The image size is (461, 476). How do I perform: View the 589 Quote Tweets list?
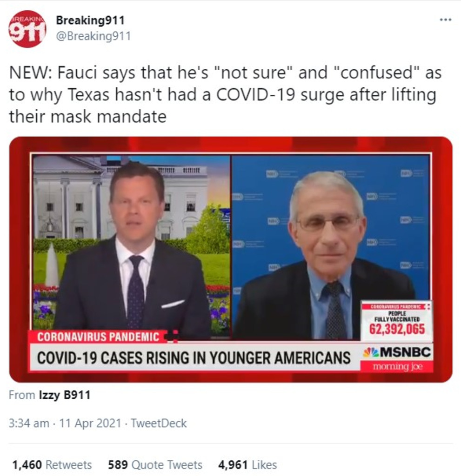pos(155,465)
